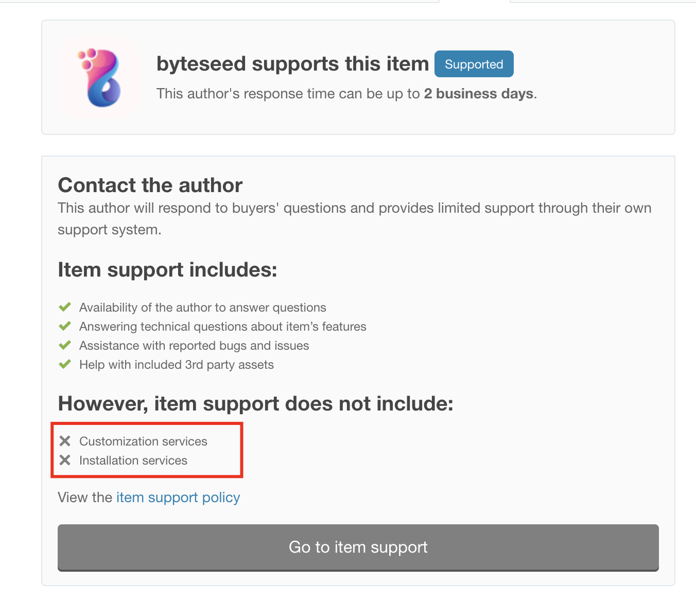
Task: Click the X icon beside Installation services
Action: [65, 460]
